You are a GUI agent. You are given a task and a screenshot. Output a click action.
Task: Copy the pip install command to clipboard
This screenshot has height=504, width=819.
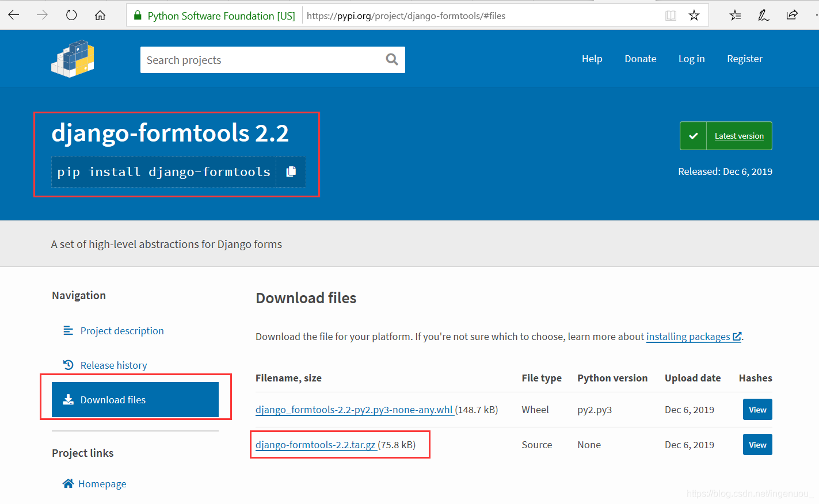(x=291, y=171)
